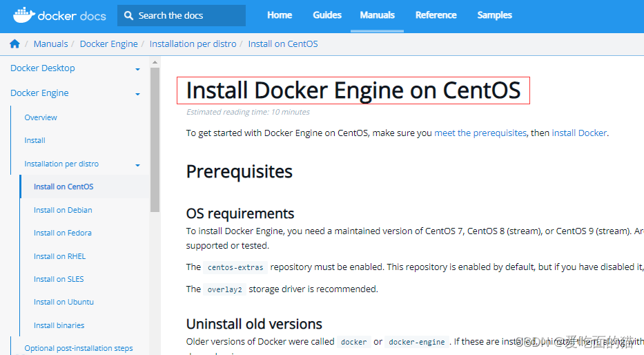Click Installation per distro breadcrumb link
Screen dimensions: 644x355
coord(193,44)
